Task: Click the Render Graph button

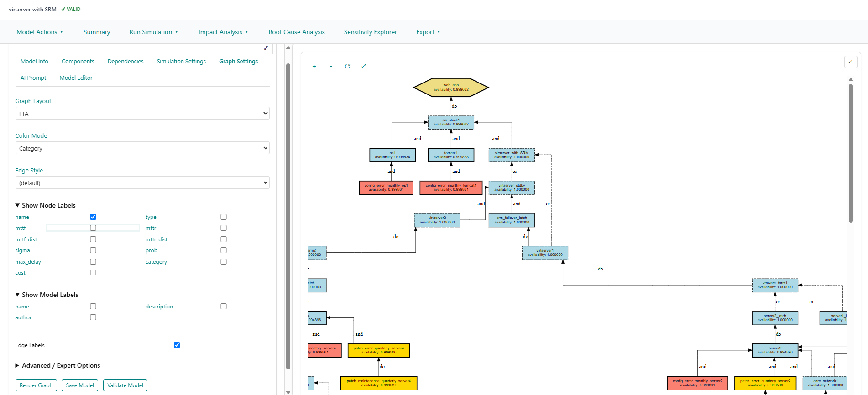Action: (36, 385)
